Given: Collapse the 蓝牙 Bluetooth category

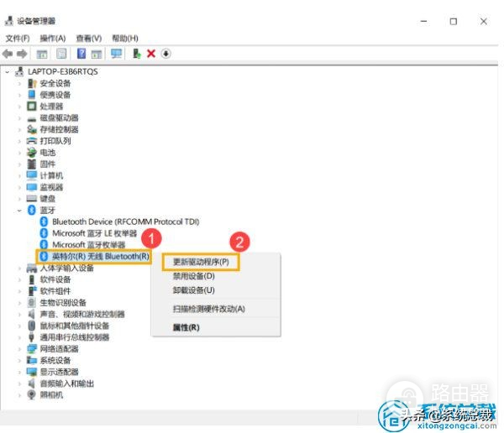Looking at the screenshot, I should tap(19, 211).
